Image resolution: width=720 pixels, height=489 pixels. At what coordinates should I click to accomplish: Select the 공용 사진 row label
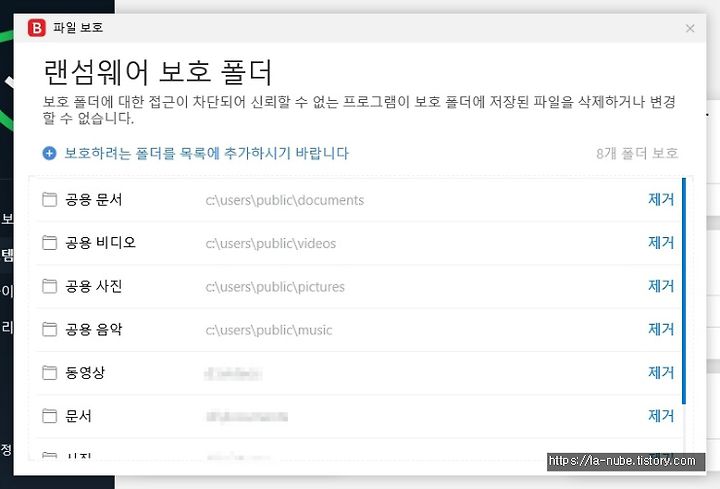pos(94,286)
